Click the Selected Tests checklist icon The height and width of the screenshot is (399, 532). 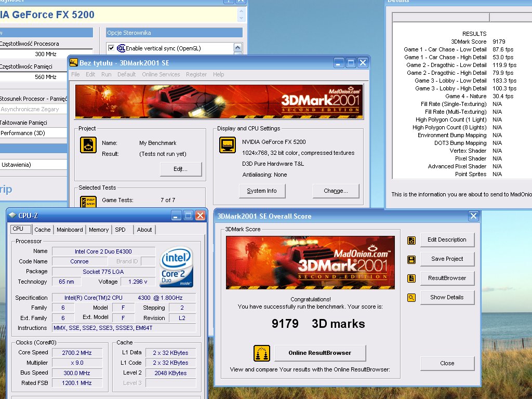click(88, 202)
